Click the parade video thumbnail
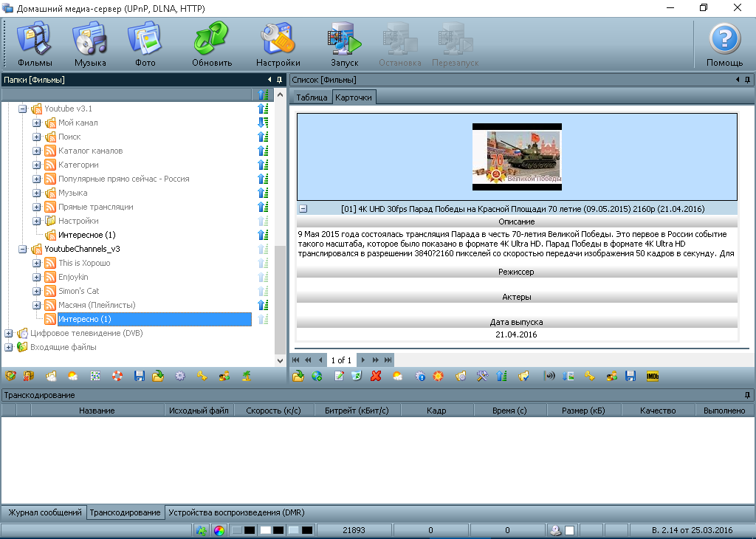Screen dimensions: 756x539 click(517, 157)
